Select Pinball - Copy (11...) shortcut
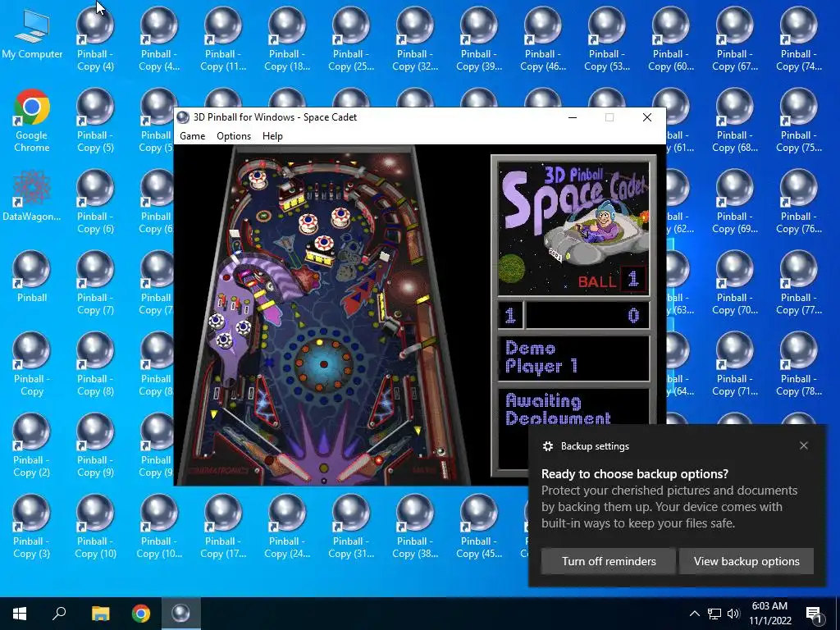840x630 pixels. [223, 39]
